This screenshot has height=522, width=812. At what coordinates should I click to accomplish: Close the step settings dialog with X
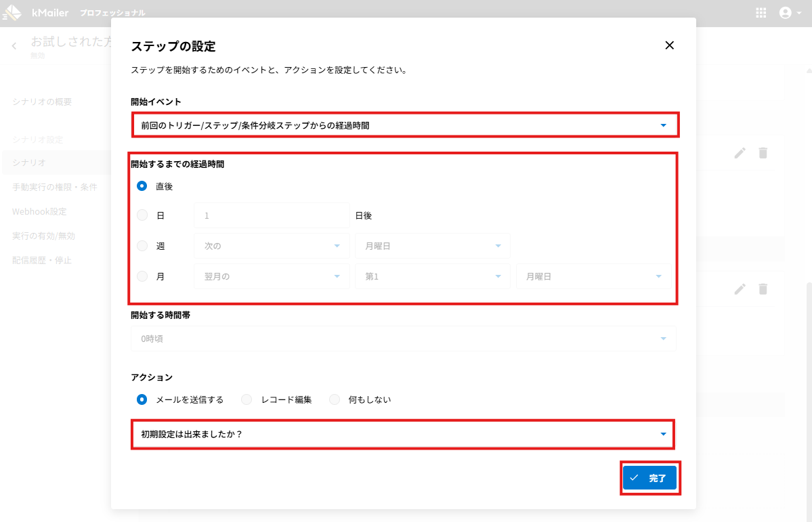[669, 45]
